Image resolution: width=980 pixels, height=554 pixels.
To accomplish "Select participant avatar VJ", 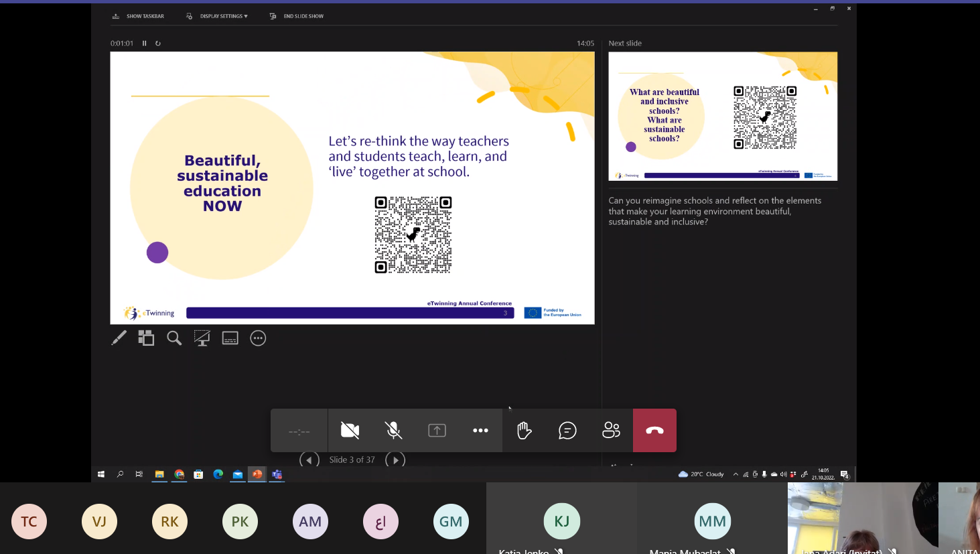I will (99, 521).
